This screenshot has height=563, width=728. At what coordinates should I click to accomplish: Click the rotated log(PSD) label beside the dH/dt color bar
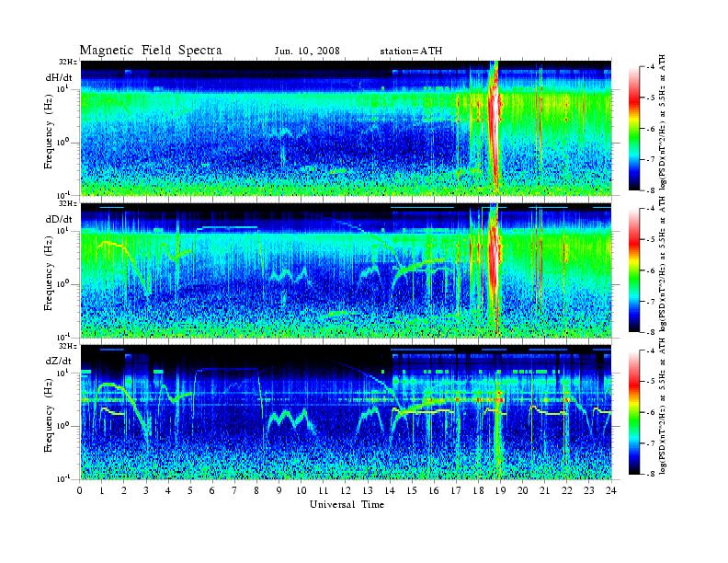click(x=664, y=122)
